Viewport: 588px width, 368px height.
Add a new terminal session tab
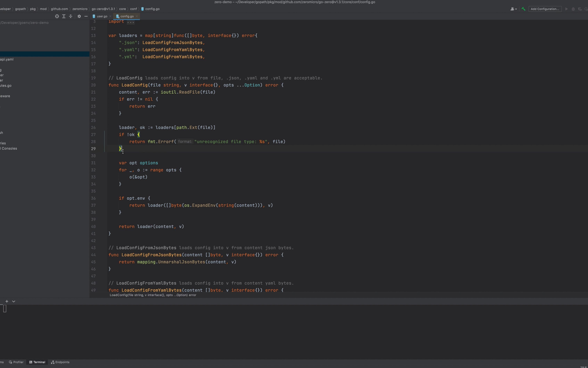click(x=7, y=301)
